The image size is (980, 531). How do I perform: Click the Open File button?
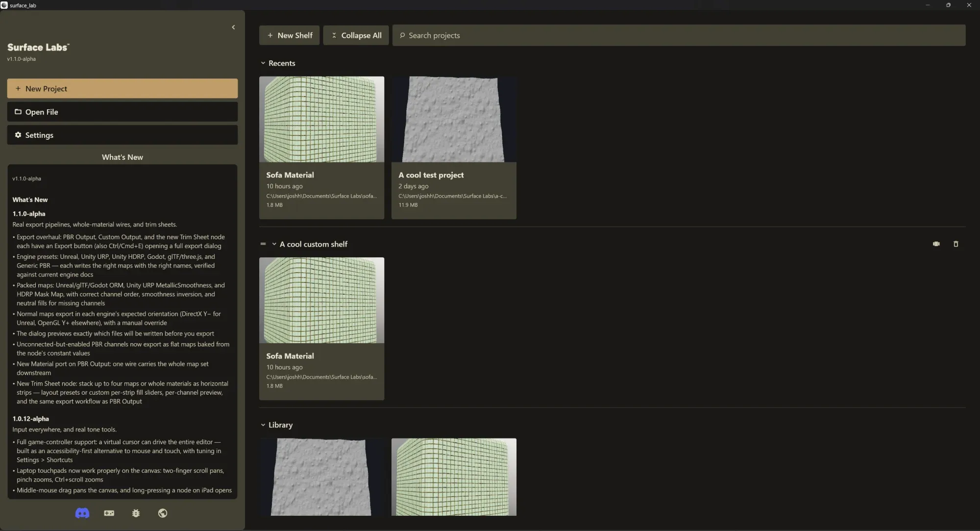click(x=122, y=112)
